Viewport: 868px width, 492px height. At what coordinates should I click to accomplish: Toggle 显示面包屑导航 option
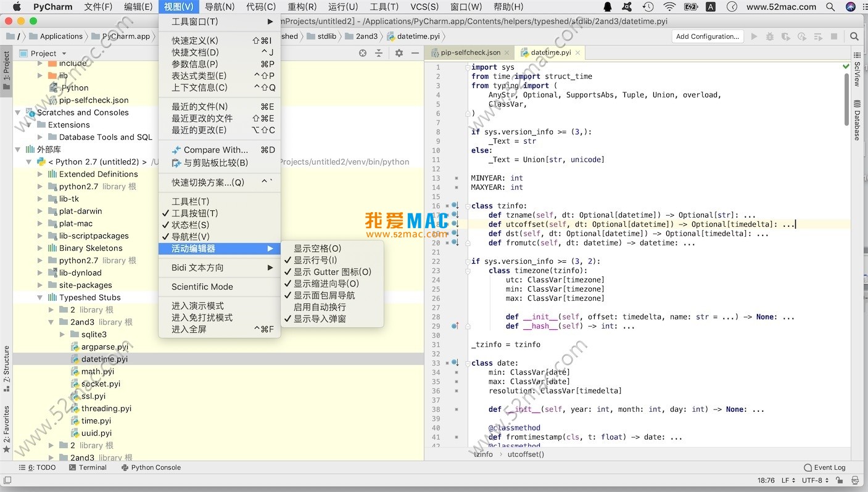(332, 295)
